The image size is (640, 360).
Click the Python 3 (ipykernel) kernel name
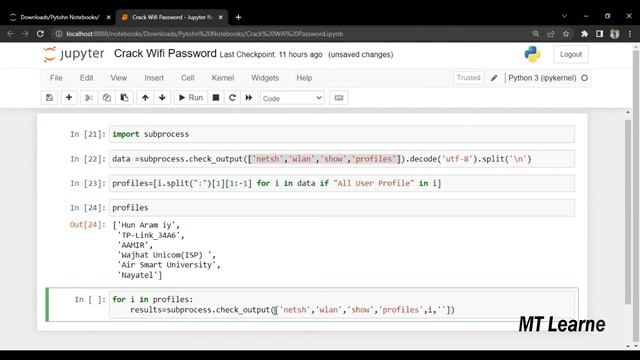click(x=542, y=78)
